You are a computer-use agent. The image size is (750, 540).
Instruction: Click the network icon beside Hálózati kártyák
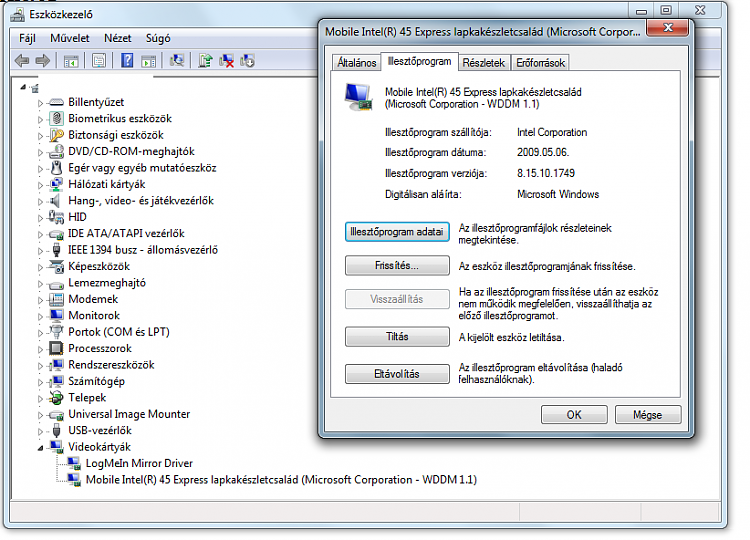point(56,184)
